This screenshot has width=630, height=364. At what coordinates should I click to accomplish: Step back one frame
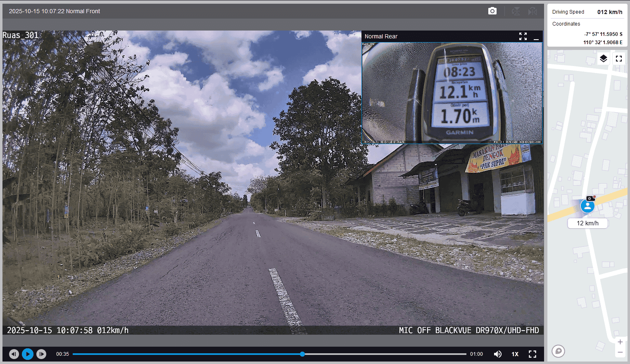(14, 354)
